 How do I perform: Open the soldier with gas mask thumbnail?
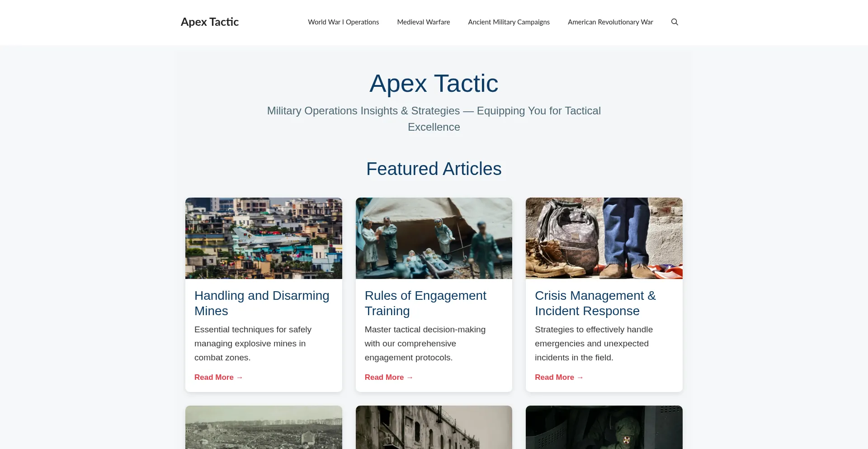[x=604, y=427]
